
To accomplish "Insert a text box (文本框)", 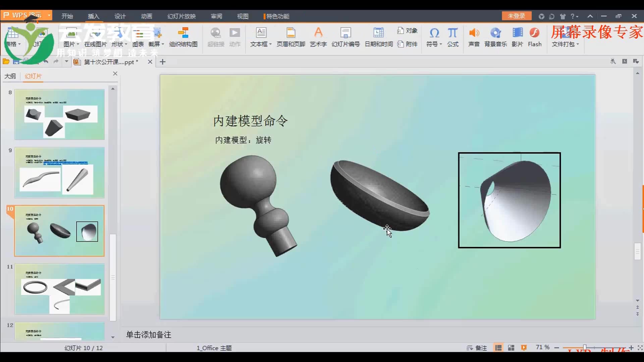I will 261,37.
